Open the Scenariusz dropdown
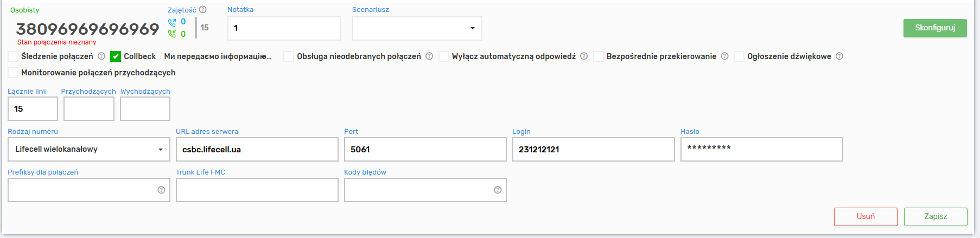This screenshot has width=980, height=238. pos(417,28)
